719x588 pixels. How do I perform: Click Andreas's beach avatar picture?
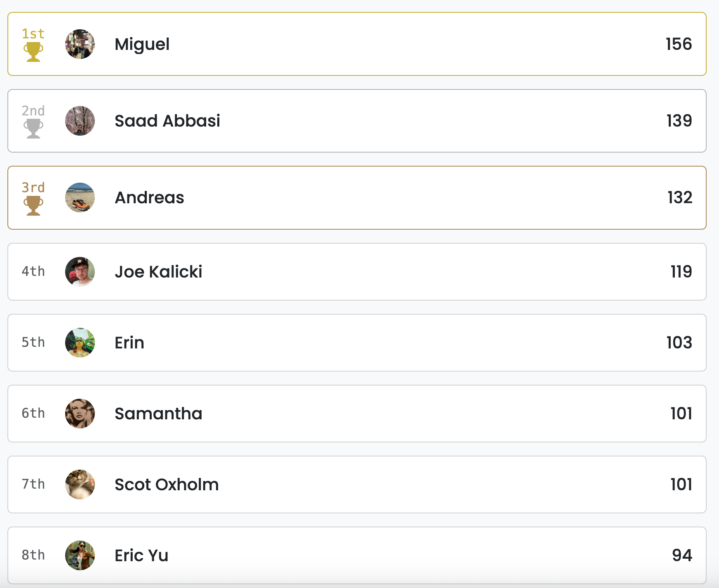[x=80, y=198]
